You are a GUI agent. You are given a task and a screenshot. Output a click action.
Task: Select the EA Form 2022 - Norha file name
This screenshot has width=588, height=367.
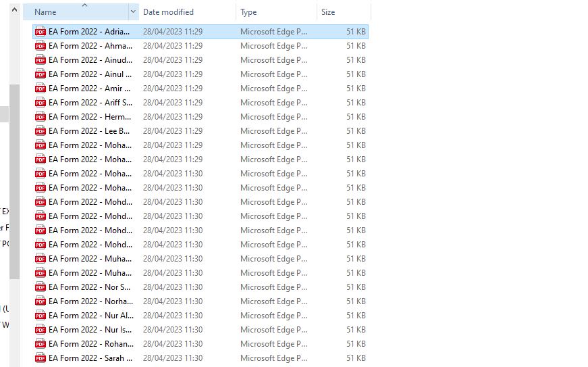(90, 301)
